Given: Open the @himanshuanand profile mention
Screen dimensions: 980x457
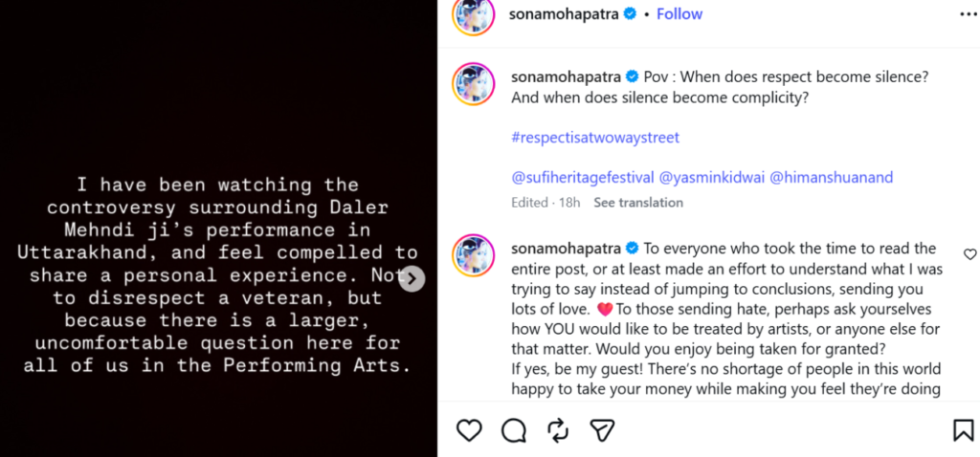Looking at the screenshot, I should click(831, 177).
